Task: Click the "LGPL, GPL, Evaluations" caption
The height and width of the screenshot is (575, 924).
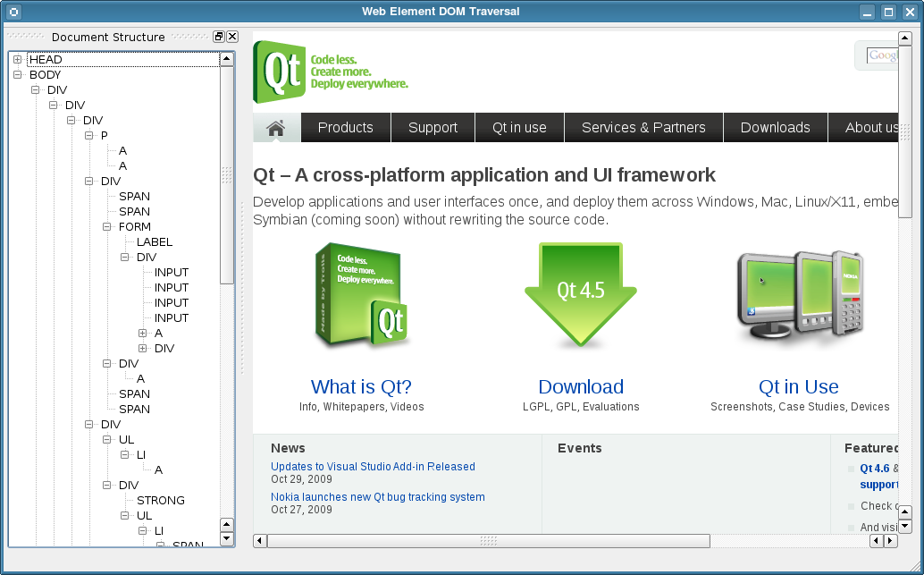Action: click(x=581, y=407)
